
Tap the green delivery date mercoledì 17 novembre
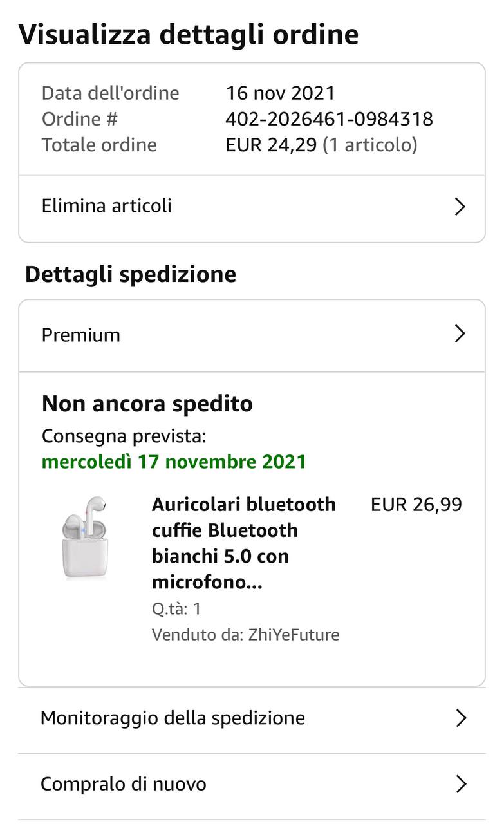[x=174, y=462]
